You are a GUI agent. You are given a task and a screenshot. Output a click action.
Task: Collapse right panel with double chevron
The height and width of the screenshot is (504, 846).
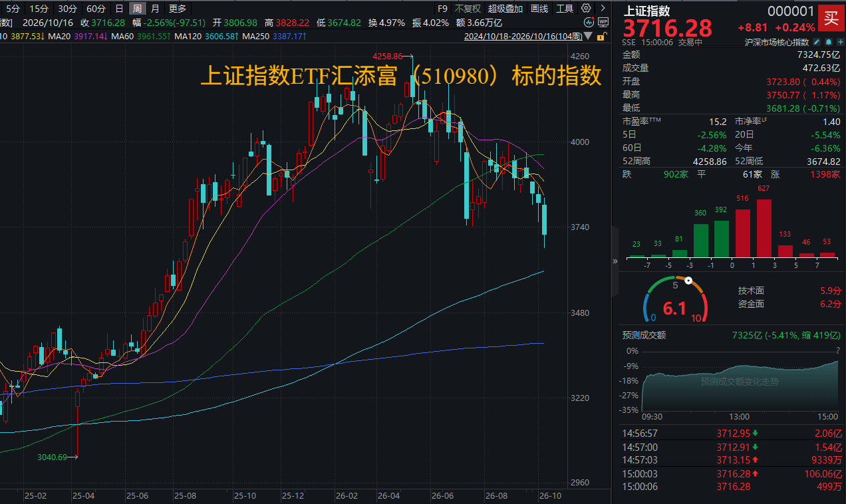point(615,261)
